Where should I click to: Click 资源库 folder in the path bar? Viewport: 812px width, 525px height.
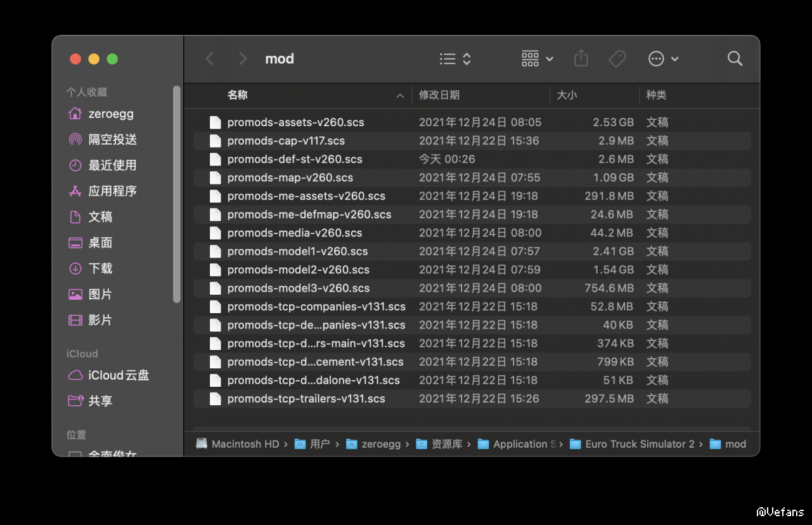439,444
